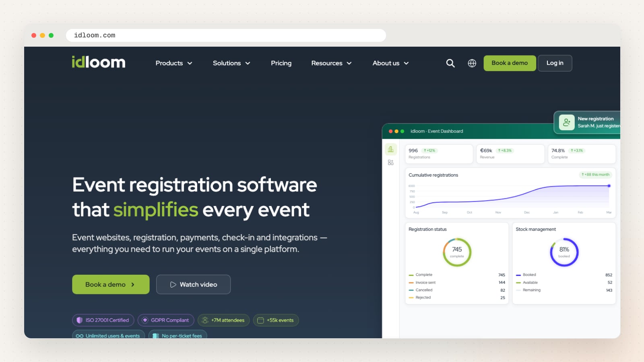Click the new registration user icon

coord(567,122)
